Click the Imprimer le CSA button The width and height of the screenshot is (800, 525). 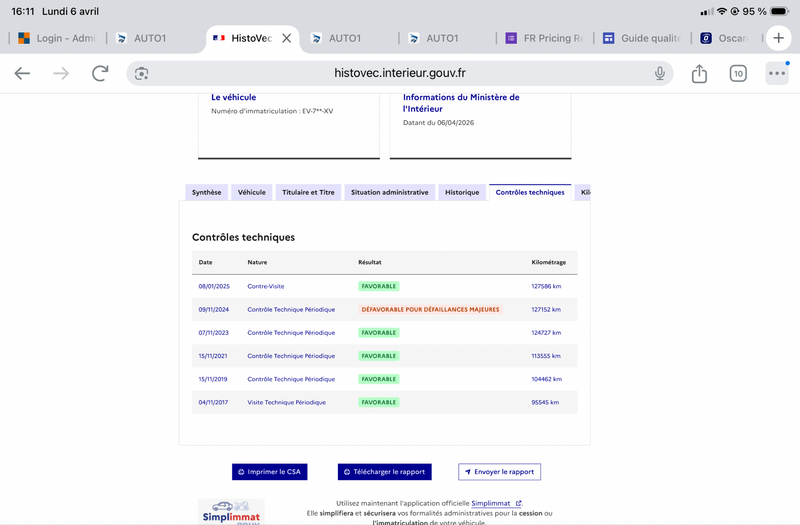[269, 472]
